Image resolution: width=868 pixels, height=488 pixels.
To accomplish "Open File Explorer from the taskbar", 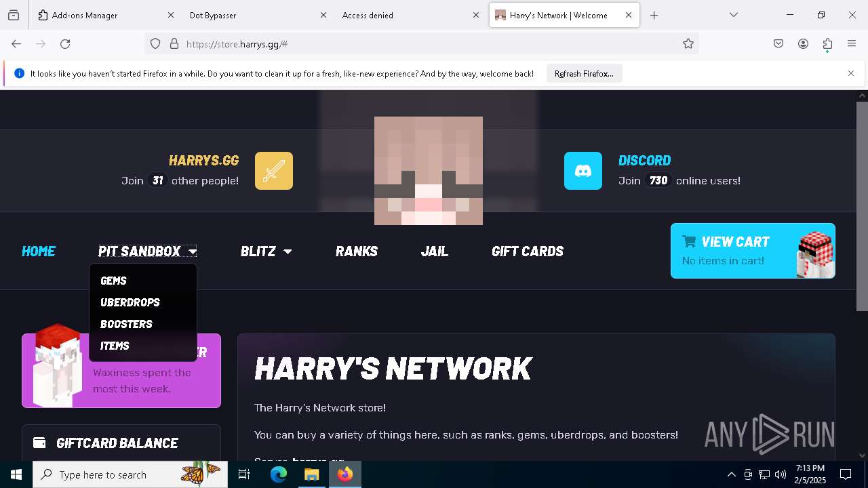I will coord(311,474).
